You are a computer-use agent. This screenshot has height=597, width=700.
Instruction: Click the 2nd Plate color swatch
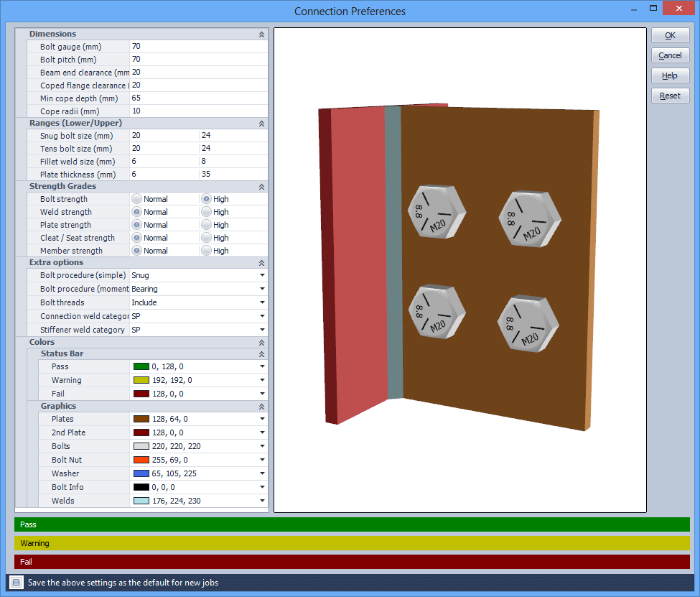pos(141,432)
